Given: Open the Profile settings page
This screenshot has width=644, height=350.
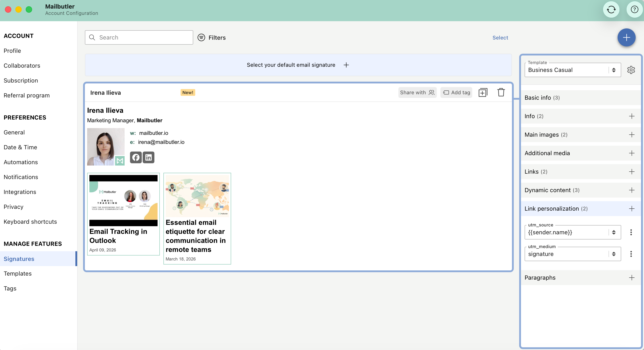Looking at the screenshot, I should tap(12, 51).
